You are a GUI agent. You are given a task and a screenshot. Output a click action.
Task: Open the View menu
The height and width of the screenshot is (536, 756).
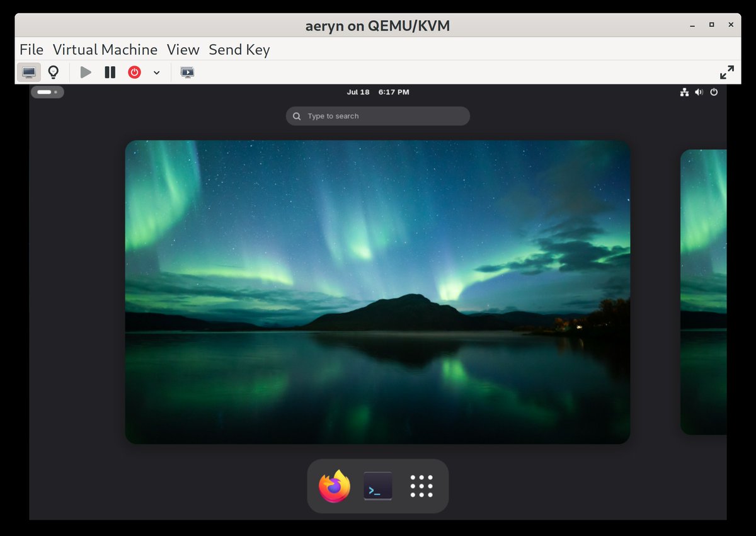tap(183, 50)
